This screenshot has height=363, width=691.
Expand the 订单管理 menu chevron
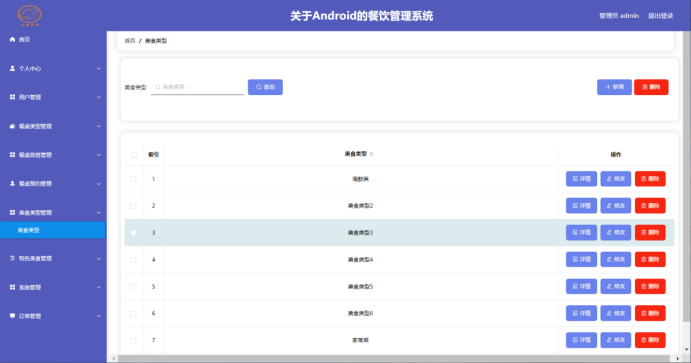(x=99, y=316)
